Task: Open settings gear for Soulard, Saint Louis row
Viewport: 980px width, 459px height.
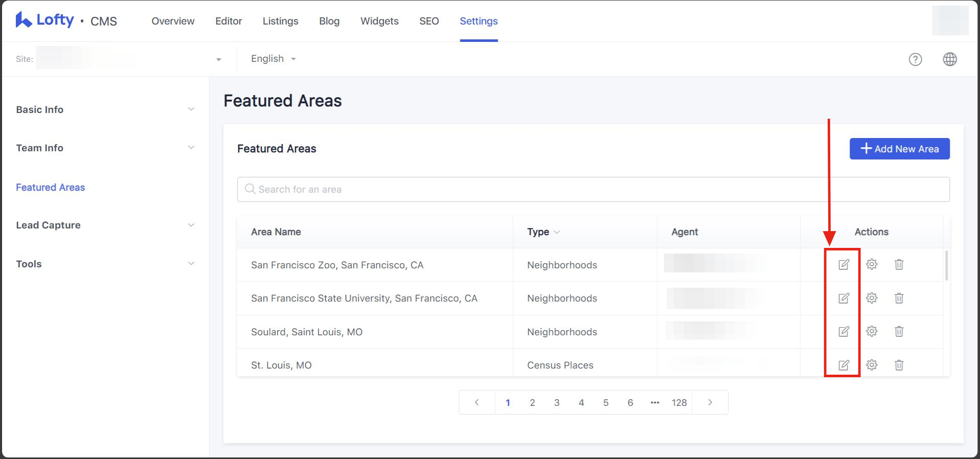Action: 872,331
